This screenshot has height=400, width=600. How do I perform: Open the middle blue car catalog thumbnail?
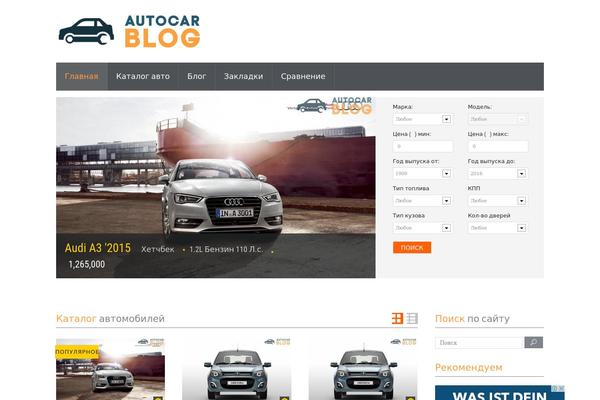pyautogui.click(x=236, y=369)
